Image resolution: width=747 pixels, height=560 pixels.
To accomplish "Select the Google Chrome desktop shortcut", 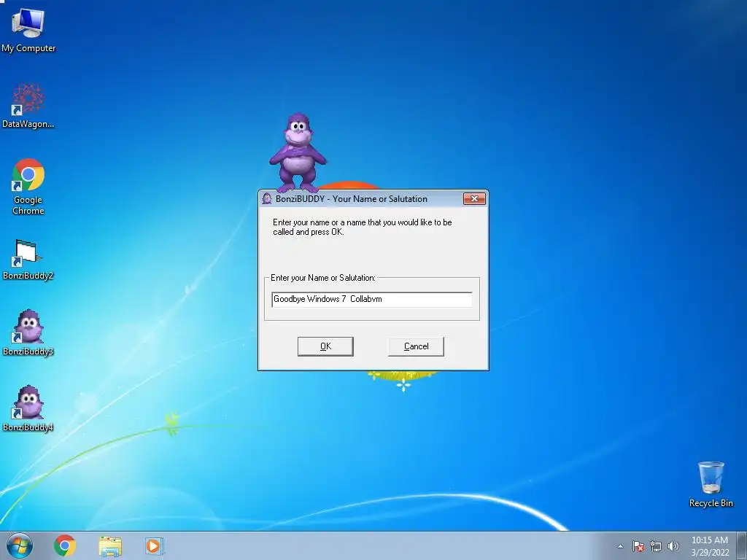I will (28, 187).
